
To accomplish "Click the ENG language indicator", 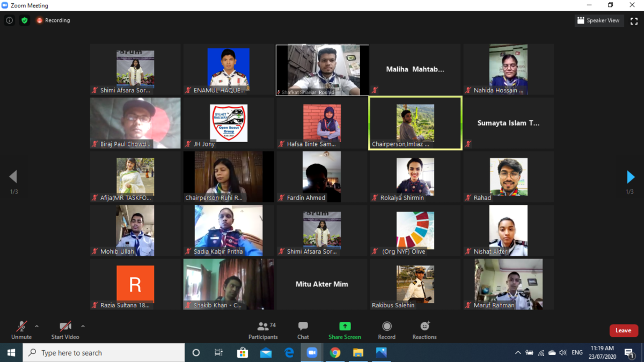I will point(577,352).
